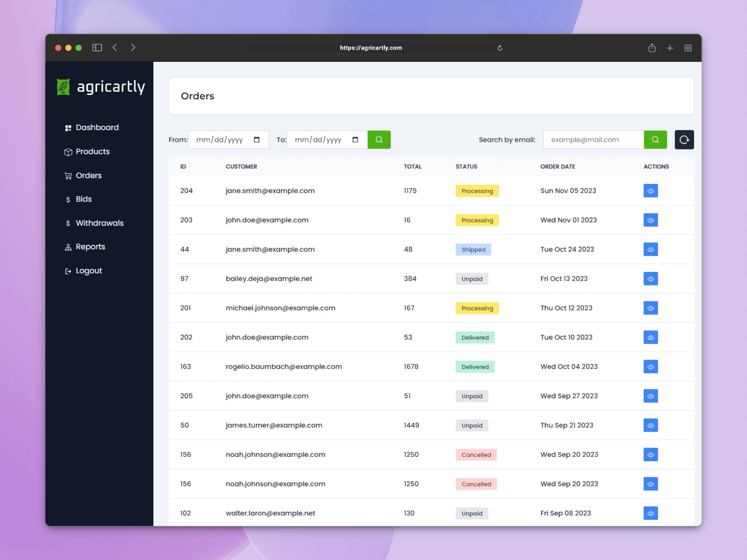Select the From date input field

(x=229, y=139)
